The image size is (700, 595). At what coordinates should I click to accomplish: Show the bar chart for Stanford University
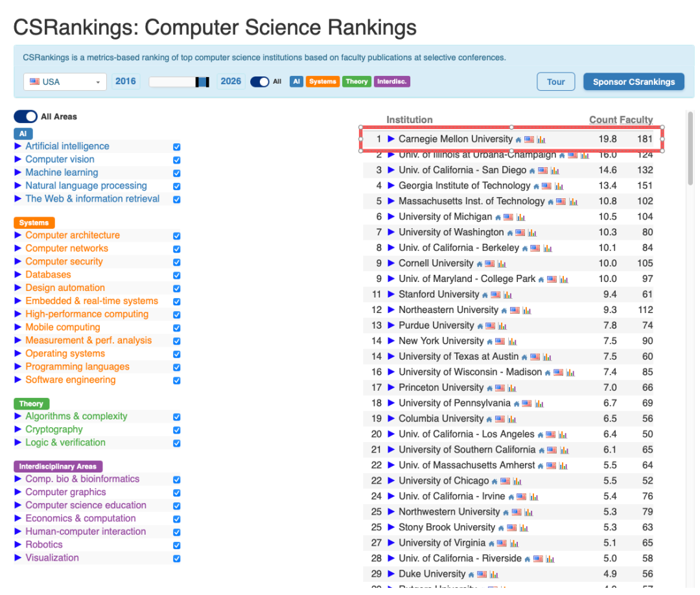(507, 295)
